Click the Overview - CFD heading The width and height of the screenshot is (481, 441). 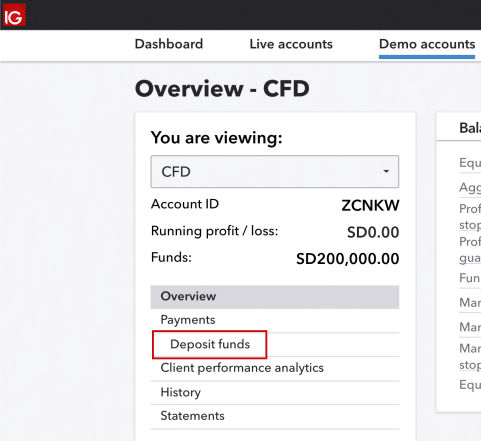click(x=222, y=89)
